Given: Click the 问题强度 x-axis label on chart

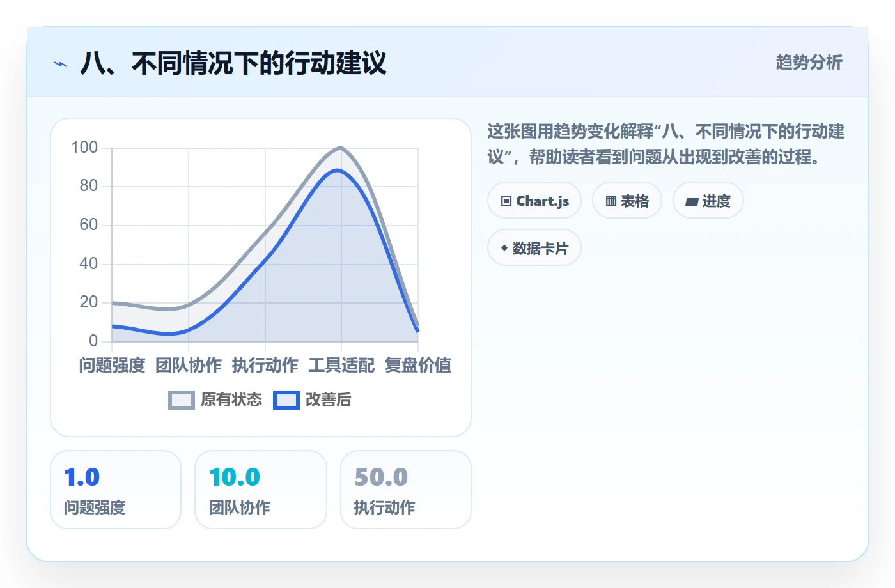Looking at the screenshot, I should tap(113, 366).
